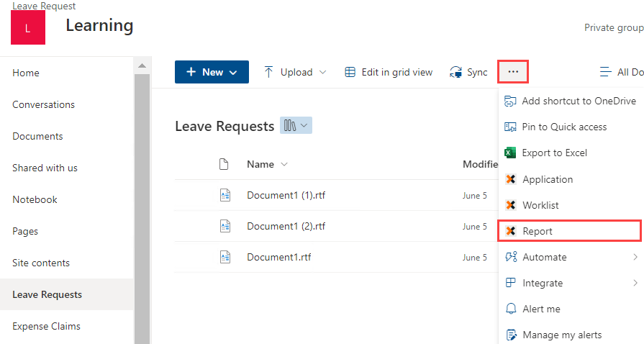Click the Export to Excel icon
This screenshot has height=344, width=644.
[511, 153]
